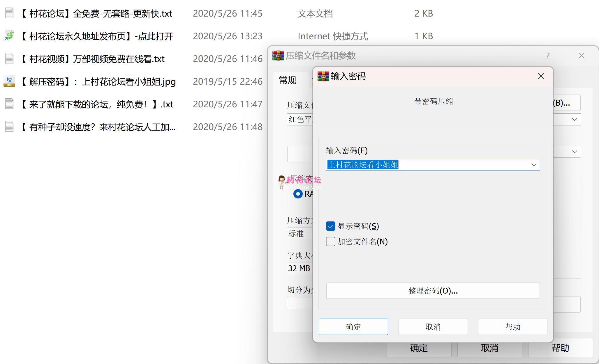Open 整理密码 organizer button
This screenshot has width=599, height=364.
point(433,291)
